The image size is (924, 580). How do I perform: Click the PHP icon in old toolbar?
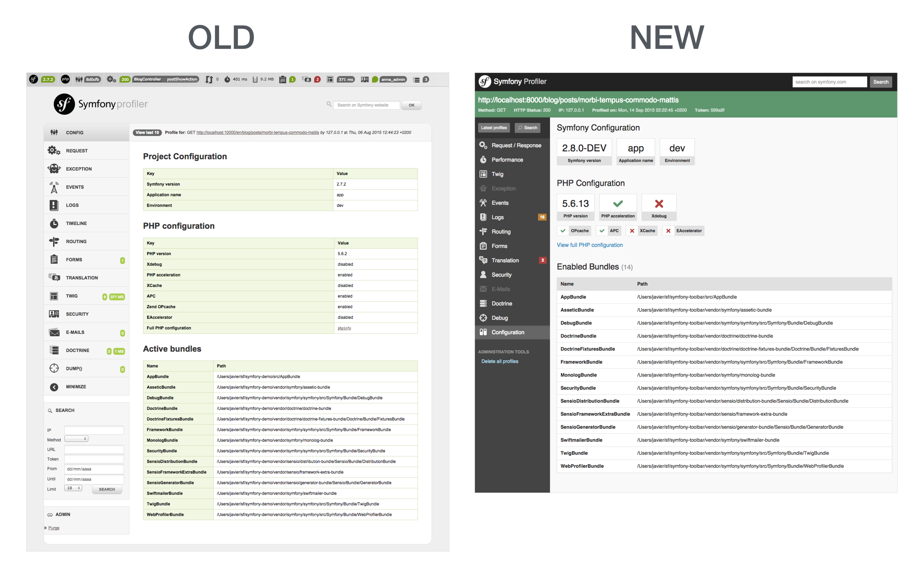click(x=66, y=79)
